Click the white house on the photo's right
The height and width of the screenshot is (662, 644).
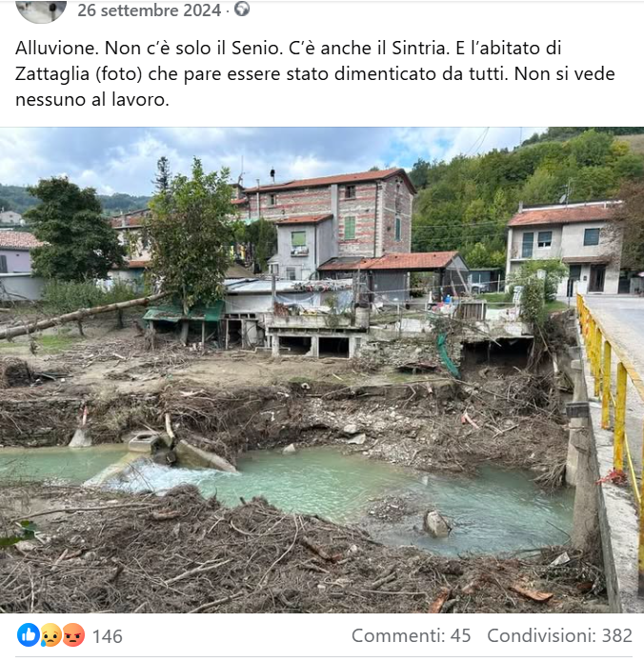click(x=564, y=243)
